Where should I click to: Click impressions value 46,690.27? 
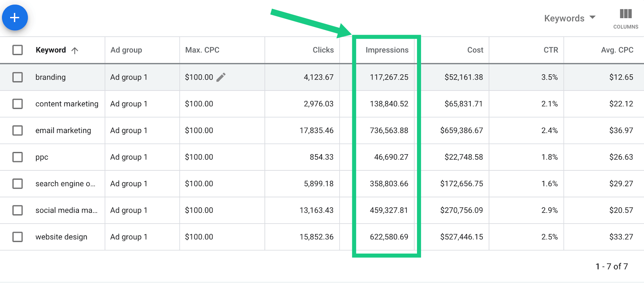click(x=391, y=157)
